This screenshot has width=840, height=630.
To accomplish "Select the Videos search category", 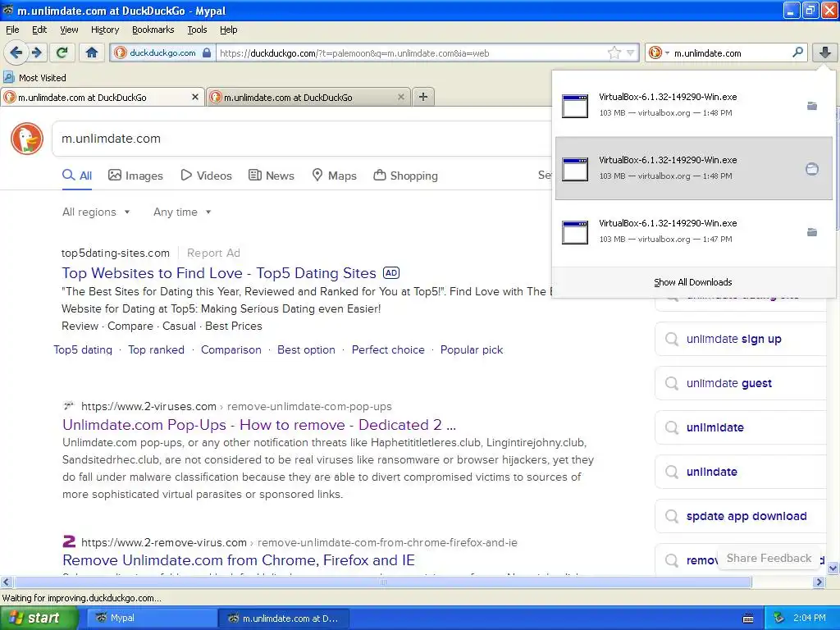I will [x=206, y=176].
